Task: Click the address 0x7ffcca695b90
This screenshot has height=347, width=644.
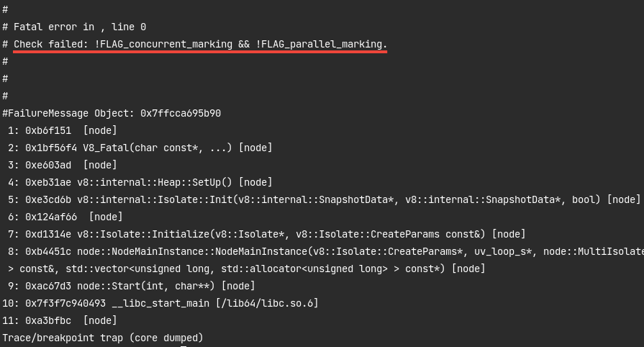Action: [x=181, y=113]
